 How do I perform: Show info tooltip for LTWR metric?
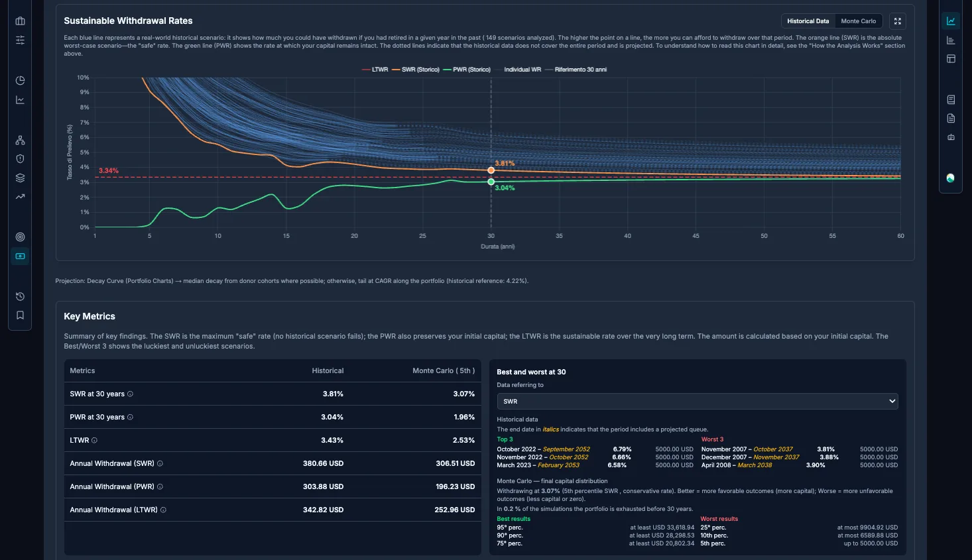point(94,441)
